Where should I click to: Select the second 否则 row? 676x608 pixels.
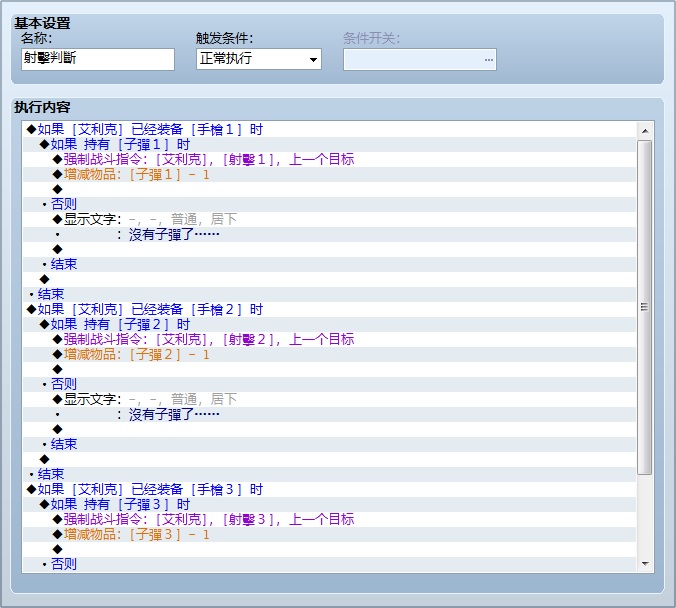pyautogui.click(x=329, y=384)
